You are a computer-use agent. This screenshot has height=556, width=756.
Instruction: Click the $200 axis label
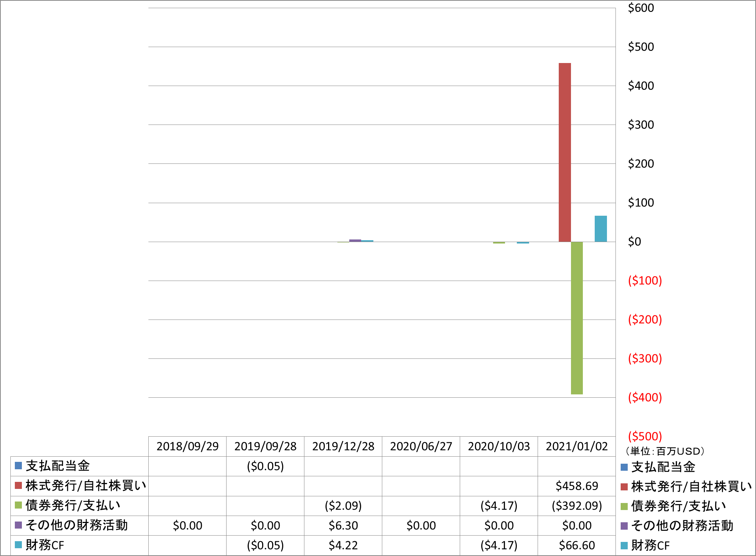click(x=641, y=163)
